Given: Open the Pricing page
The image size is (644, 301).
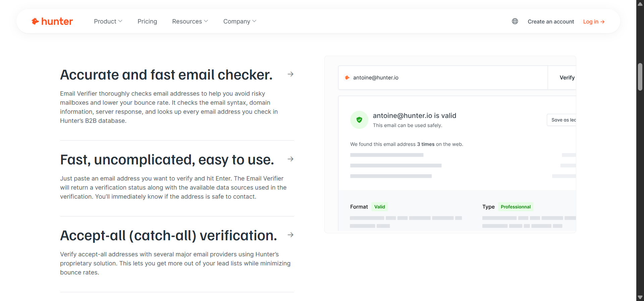Looking at the screenshot, I should (x=147, y=21).
